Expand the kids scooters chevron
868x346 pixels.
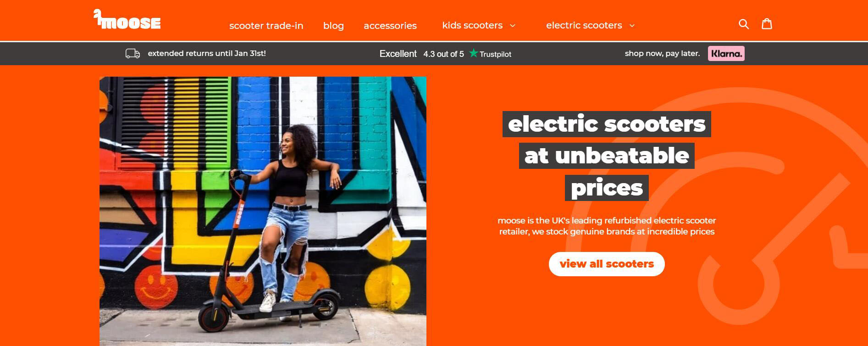point(513,26)
